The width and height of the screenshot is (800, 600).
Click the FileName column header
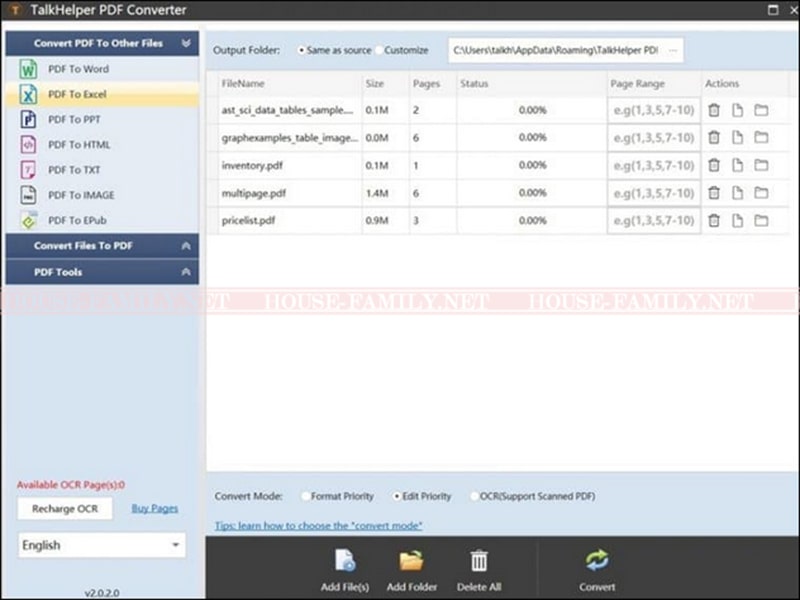[290, 84]
